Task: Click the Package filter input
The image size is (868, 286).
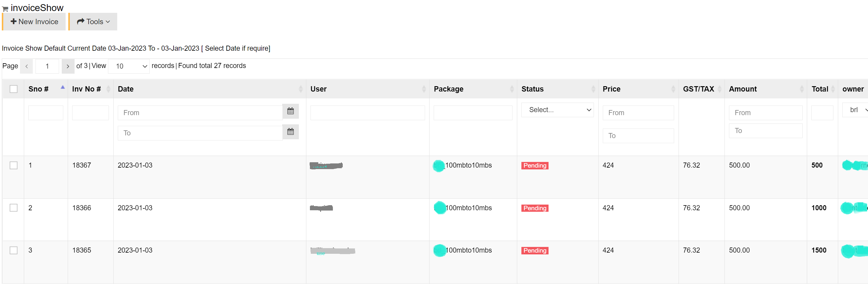Action: coord(473,113)
